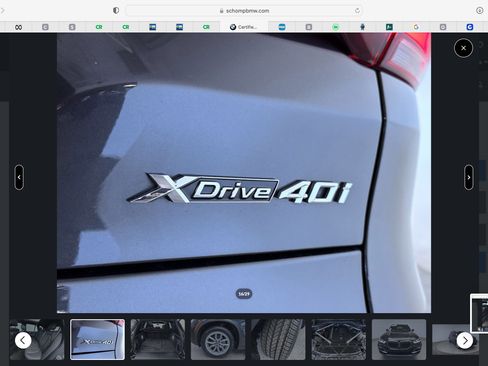
Task: Open the open cargo area thumbnail
Action: (x=158, y=339)
